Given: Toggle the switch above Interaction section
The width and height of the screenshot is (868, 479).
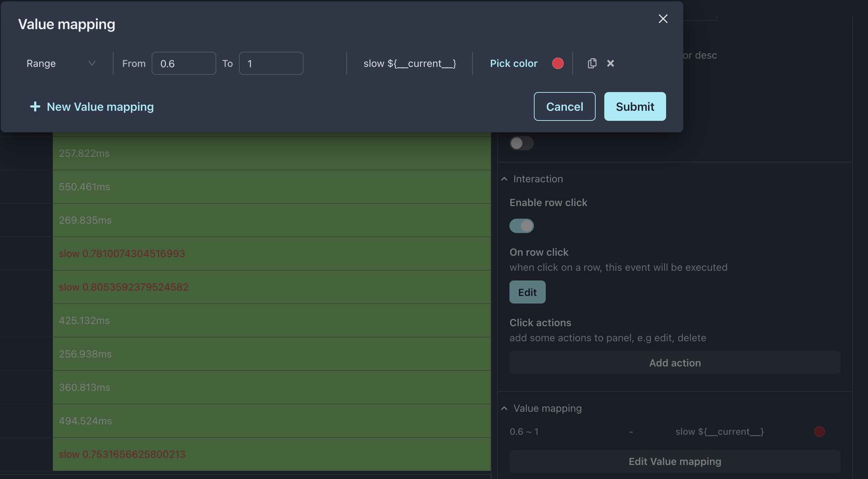Looking at the screenshot, I should pos(521,143).
